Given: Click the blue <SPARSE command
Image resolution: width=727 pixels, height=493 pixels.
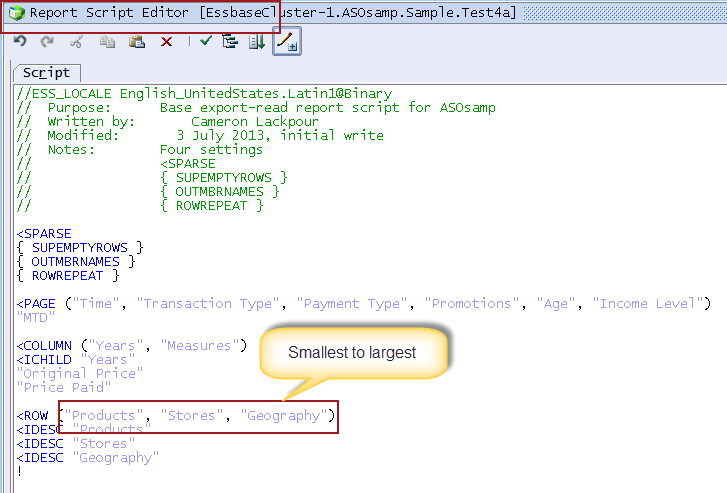Looking at the screenshot, I should pos(44,234).
